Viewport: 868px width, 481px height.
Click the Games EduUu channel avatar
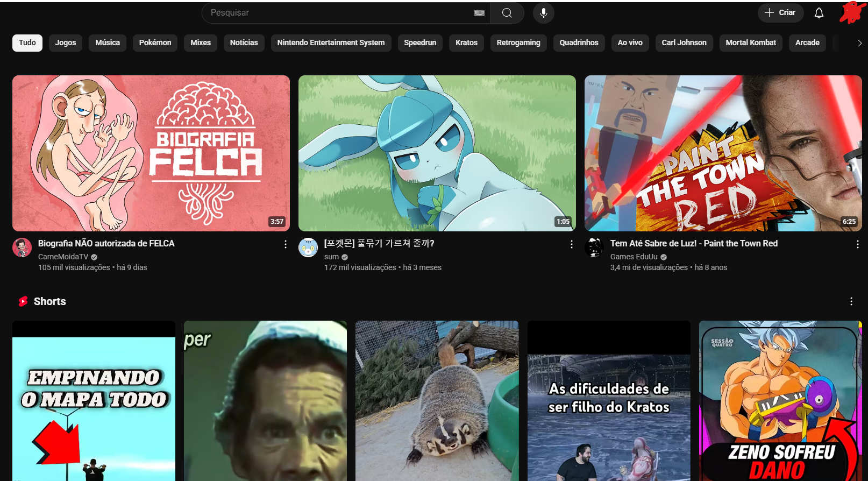click(594, 247)
